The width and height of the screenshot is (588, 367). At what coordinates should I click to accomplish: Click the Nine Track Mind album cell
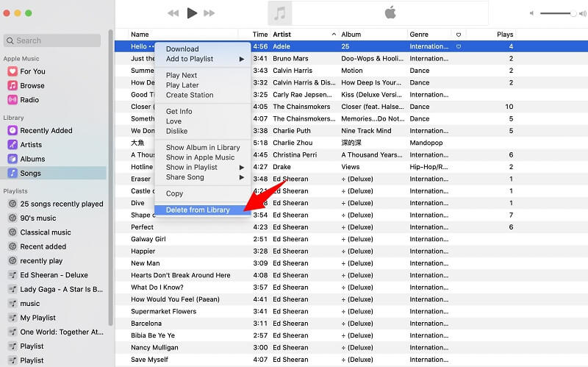[366, 131]
